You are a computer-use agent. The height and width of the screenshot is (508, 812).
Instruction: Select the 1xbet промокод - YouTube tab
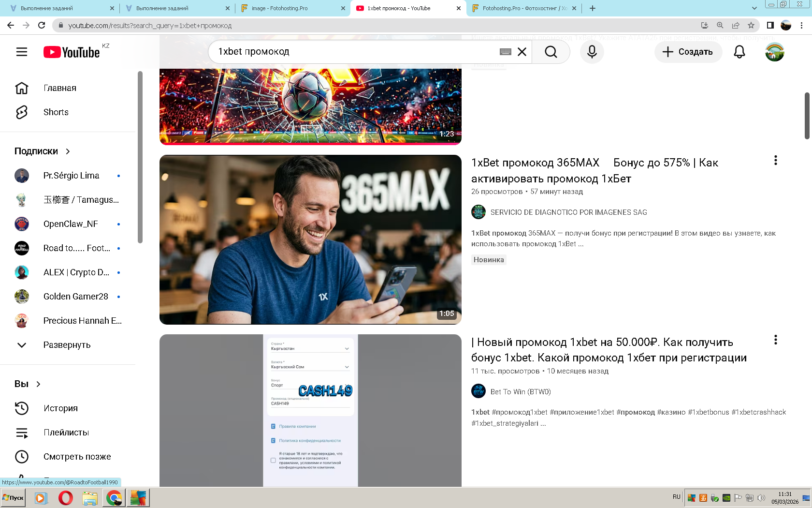[x=408, y=8]
